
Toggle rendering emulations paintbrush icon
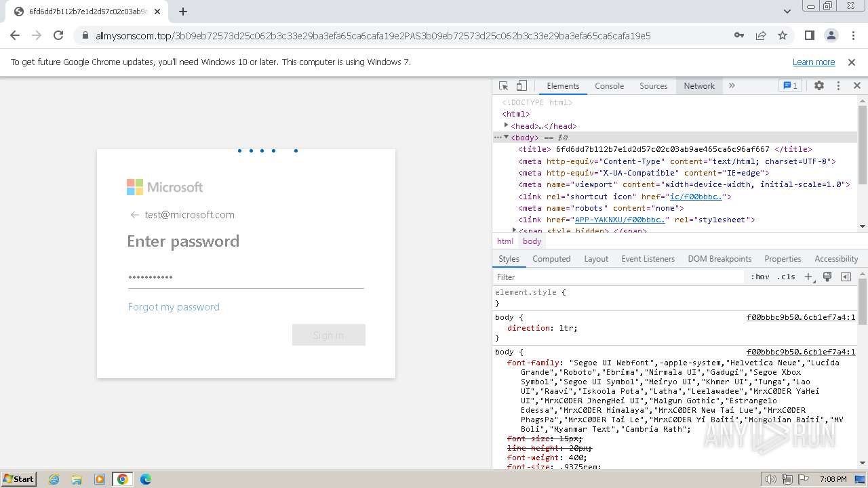(x=827, y=277)
